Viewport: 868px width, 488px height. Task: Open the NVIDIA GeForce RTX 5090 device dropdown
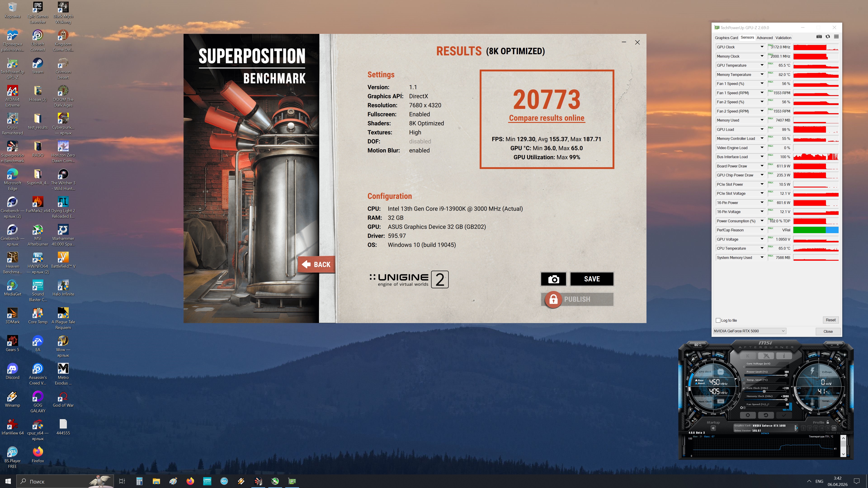tap(749, 331)
